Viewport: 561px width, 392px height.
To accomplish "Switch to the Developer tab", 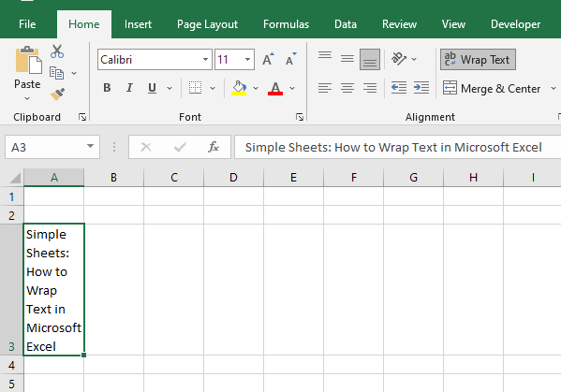I will (515, 24).
